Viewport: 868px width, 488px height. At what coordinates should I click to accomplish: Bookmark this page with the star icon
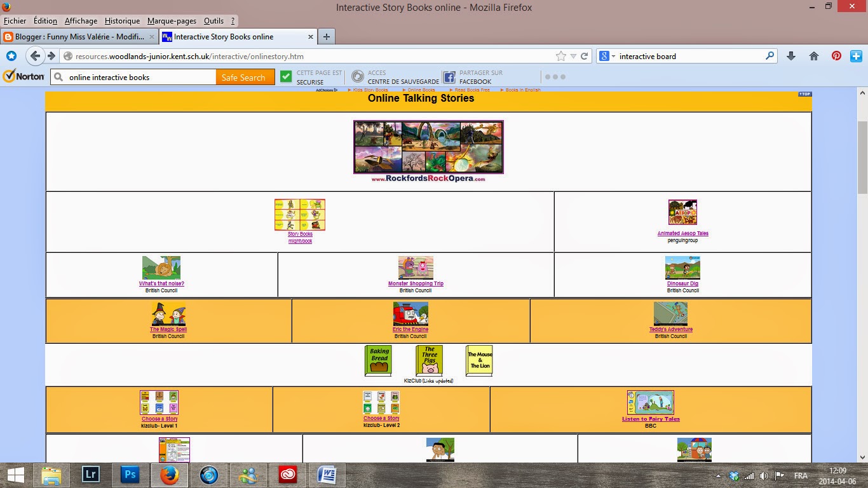pyautogui.click(x=561, y=56)
